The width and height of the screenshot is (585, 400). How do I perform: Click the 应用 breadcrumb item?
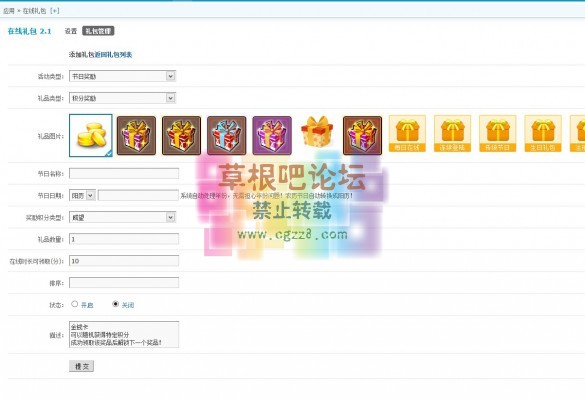[x=9, y=11]
